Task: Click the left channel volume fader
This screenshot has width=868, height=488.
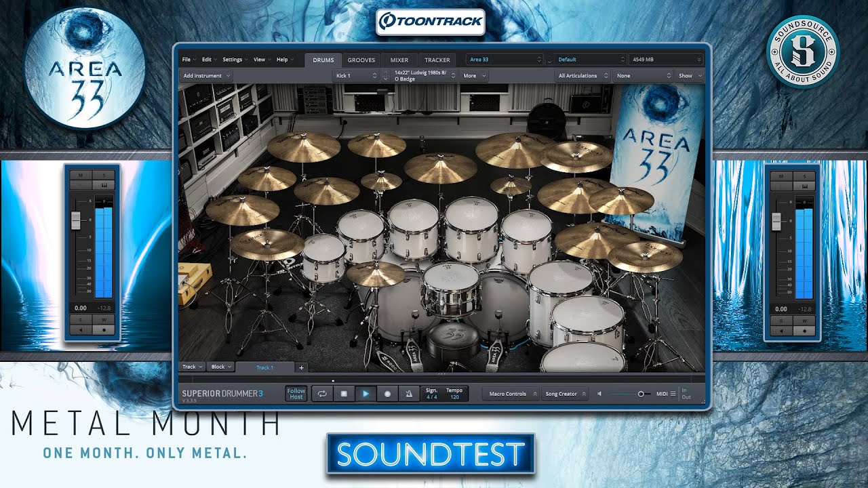Action: coord(76,220)
